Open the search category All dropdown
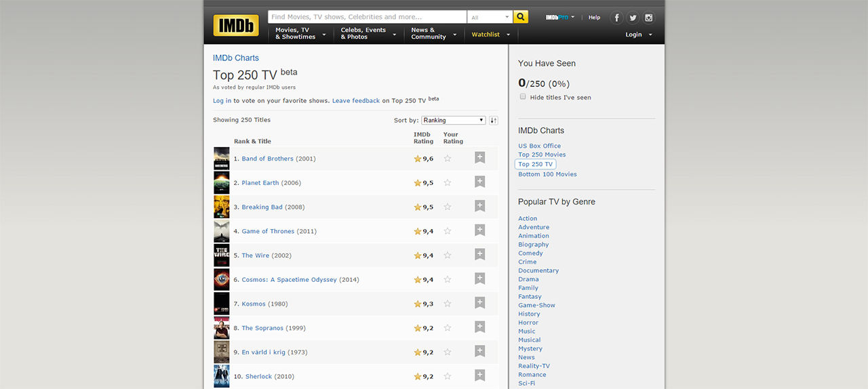 490,17
